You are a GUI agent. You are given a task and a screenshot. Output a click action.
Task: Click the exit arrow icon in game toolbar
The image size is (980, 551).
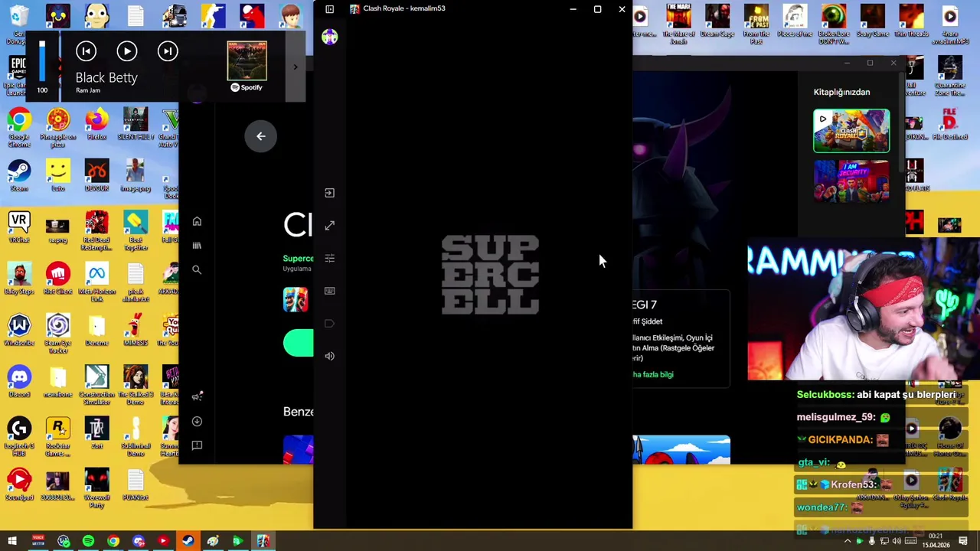click(x=329, y=193)
